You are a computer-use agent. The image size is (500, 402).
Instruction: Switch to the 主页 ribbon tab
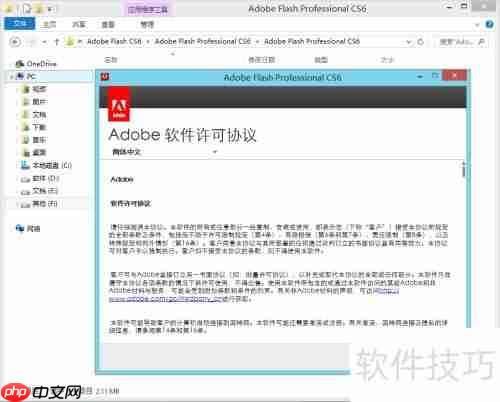click(x=50, y=24)
